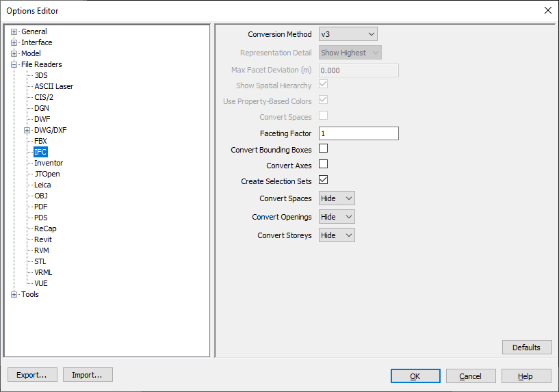This screenshot has height=392, width=559.
Task: Expand the Interface tree node
Action: click(14, 43)
